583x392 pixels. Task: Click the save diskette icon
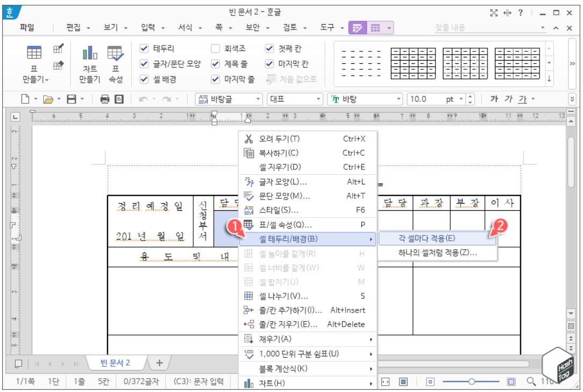click(71, 99)
